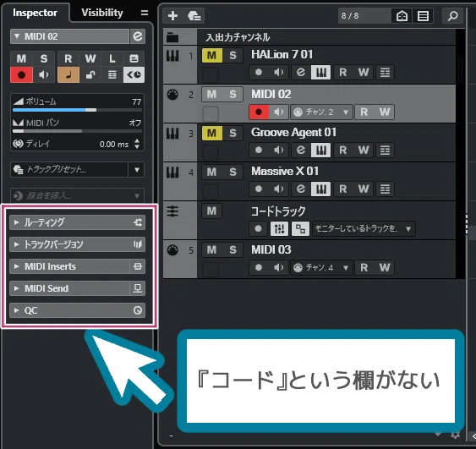Open MIDI 02 channel チャン. 2 dropdown
The height and width of the screenshot is (449, 476).
pos(322,112)
